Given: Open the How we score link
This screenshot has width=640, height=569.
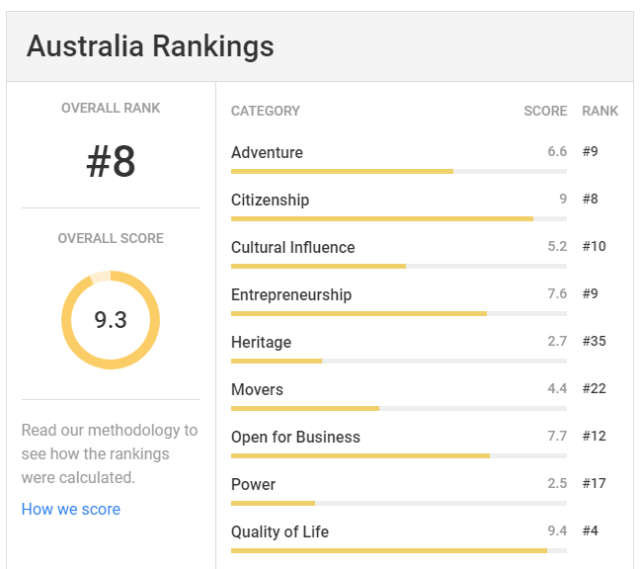Looking at the screenshot, I should pos(71,509).
